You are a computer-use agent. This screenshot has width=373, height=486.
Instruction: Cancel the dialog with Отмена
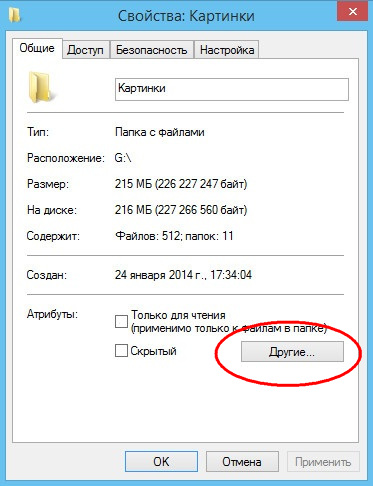242,462
